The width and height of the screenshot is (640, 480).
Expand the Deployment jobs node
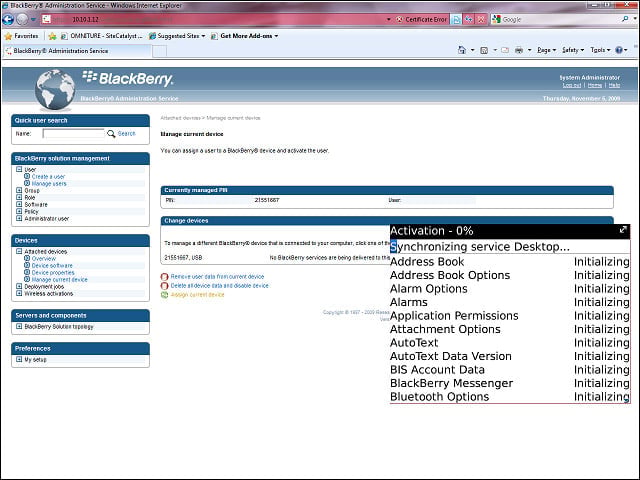tap(19, 287)
